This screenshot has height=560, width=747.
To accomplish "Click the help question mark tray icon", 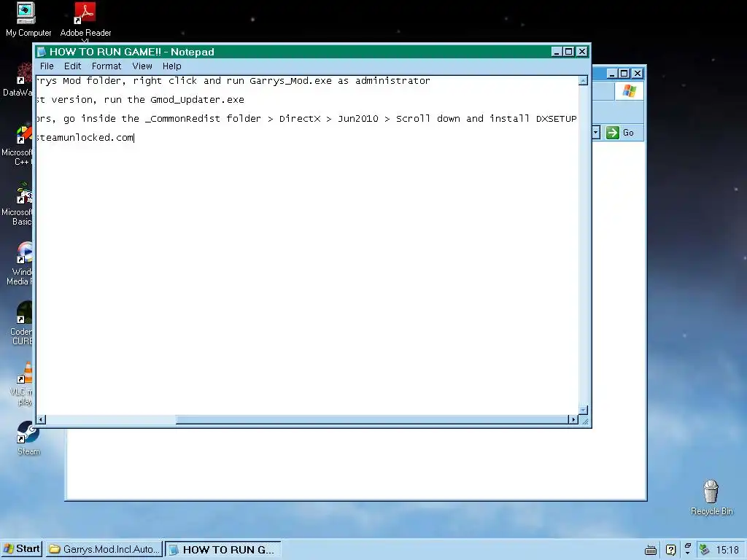I will [670, 550].
